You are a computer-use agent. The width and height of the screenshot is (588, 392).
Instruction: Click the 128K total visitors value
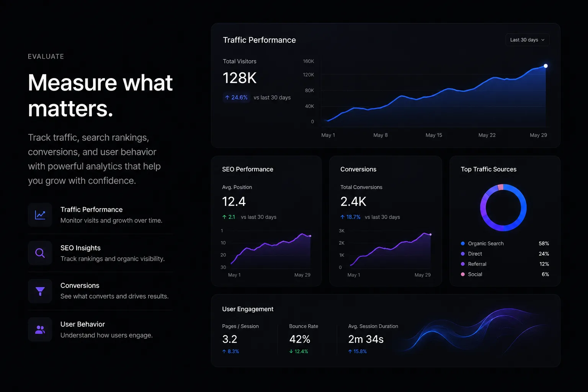[240, 78]
